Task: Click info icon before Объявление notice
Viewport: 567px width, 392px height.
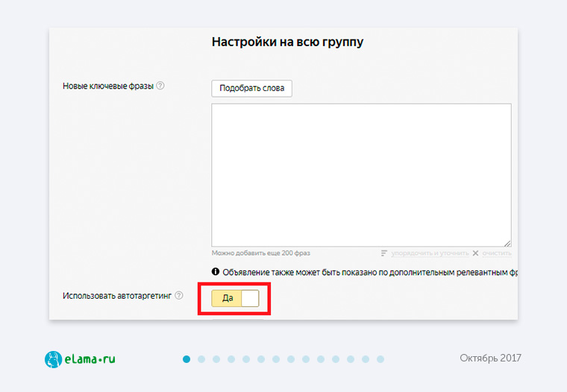Action: click(216, 272)
